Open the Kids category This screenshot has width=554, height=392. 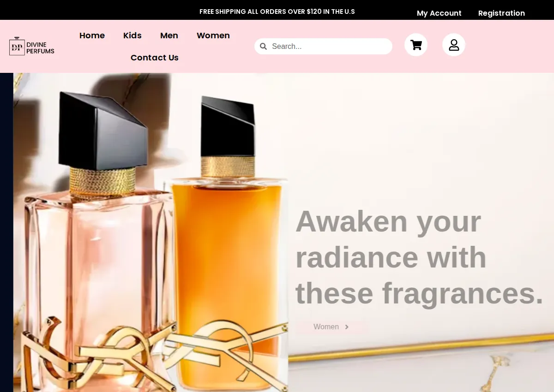[132, 36]
